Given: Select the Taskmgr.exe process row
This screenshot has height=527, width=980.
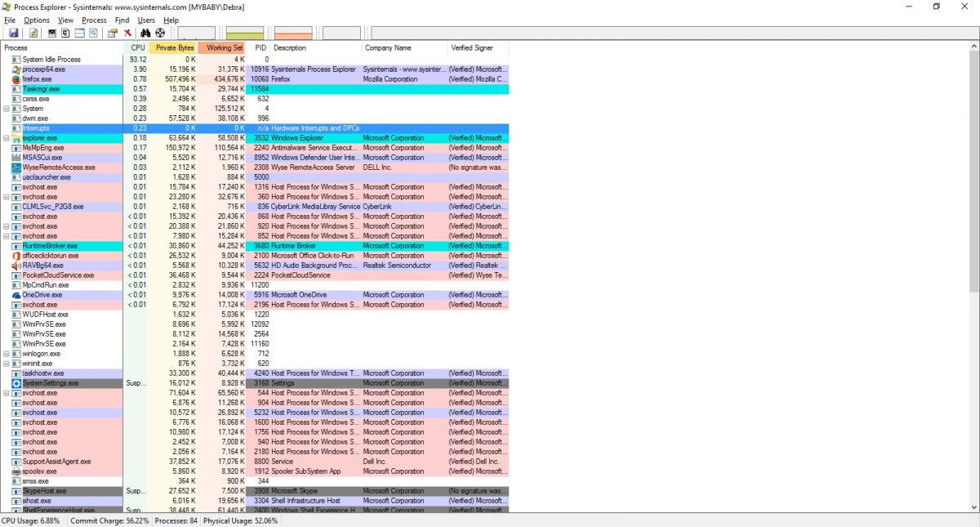Looking at the screenshot, I should [255, 89].
